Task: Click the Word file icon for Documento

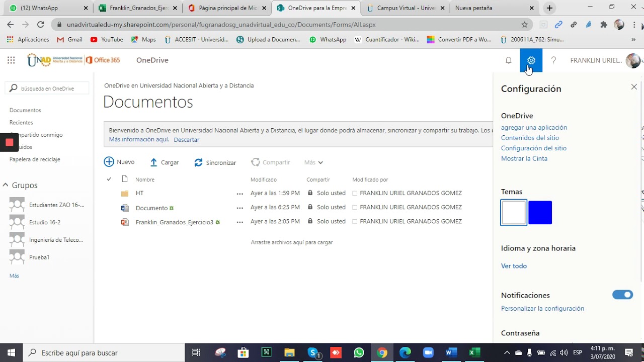Action: [x=125, y=208]
